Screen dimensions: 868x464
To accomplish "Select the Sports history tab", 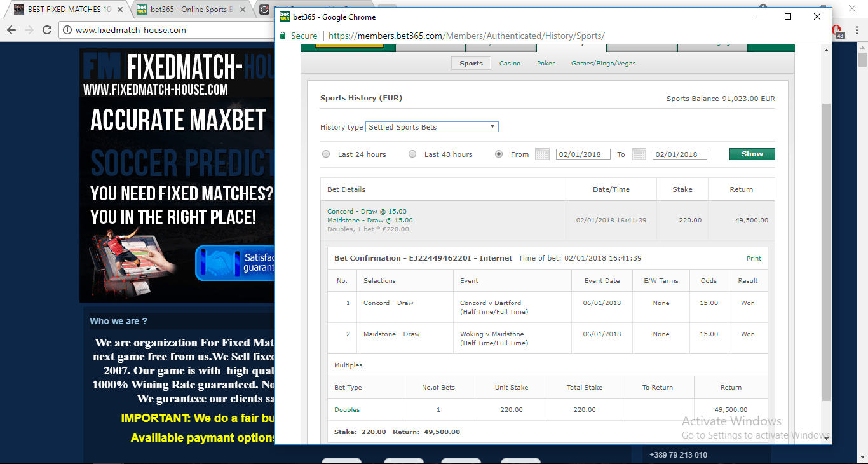I will (x=471, y=63).
